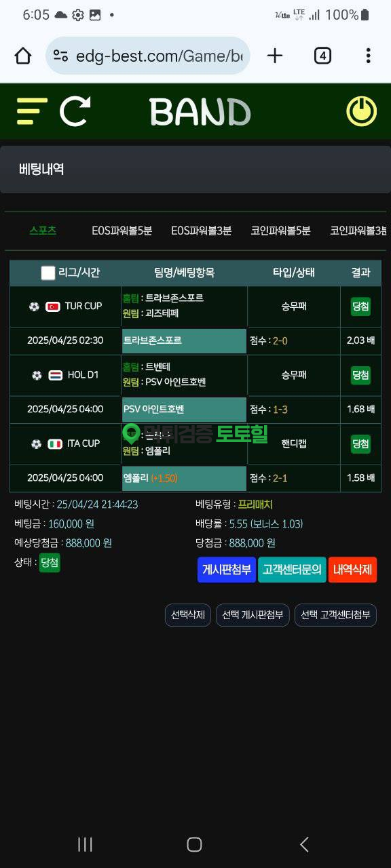The width and height of the screenshot is (391, 868).
Task: Select the 스포츠 tab
Action: pyautogui.click(x=43, y=231)
